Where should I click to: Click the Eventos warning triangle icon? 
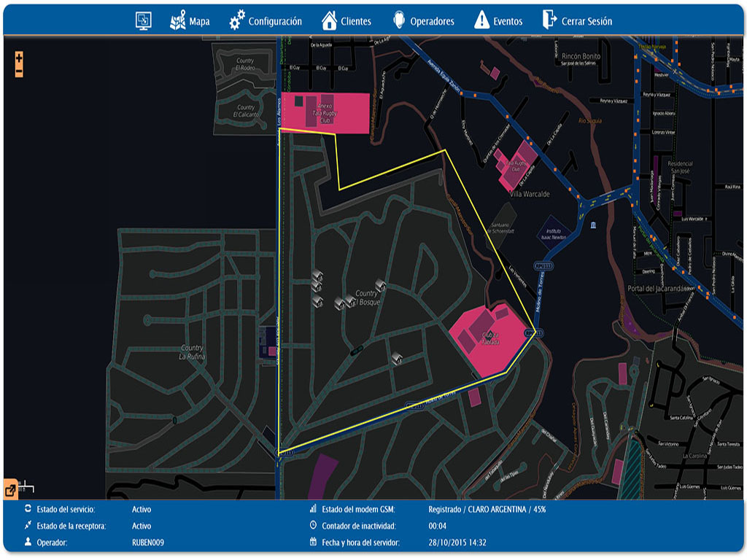(x=481, y=20)
